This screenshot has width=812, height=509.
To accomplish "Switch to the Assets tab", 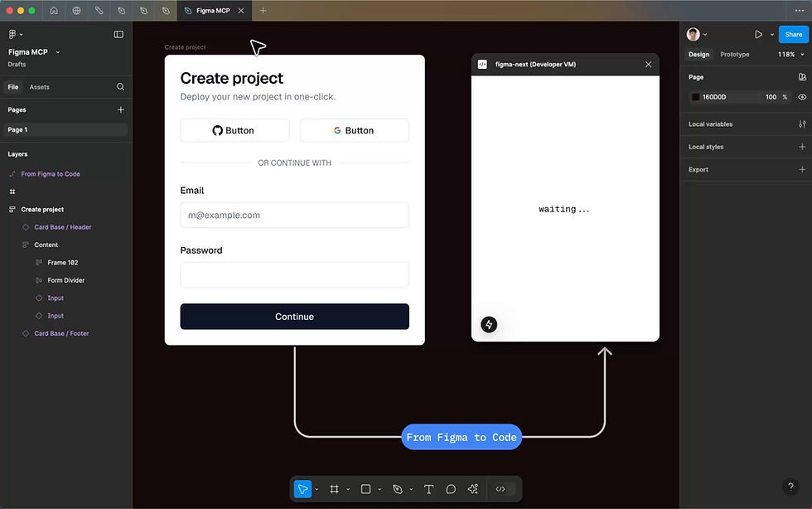I will pos(40,87).
